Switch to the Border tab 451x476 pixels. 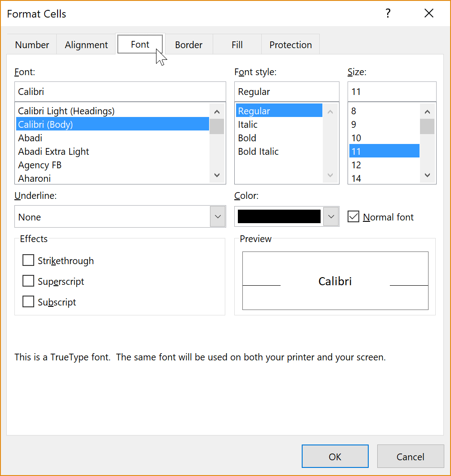(188, 45)
